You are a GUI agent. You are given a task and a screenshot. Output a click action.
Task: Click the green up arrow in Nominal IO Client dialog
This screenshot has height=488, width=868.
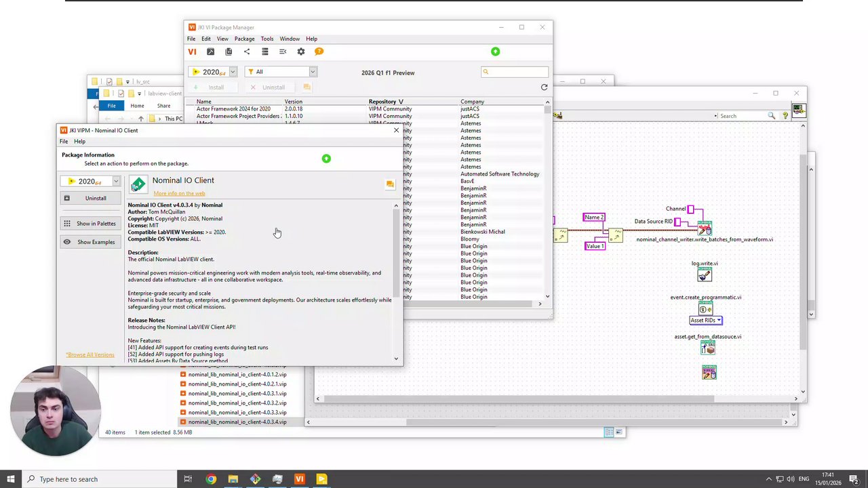coord(326,159)
